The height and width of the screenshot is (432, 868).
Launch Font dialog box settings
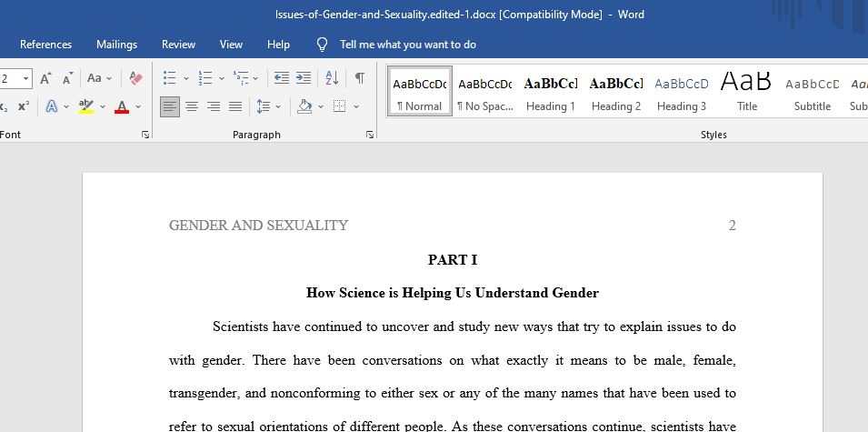pyautogui.click(x=145, y=135)
